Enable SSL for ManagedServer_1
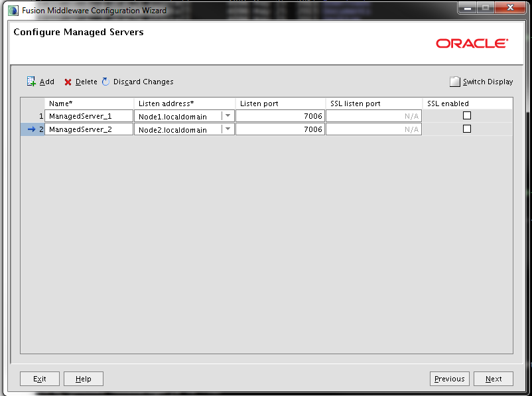This screenshot has height=396, width=532. click(467, 115)
